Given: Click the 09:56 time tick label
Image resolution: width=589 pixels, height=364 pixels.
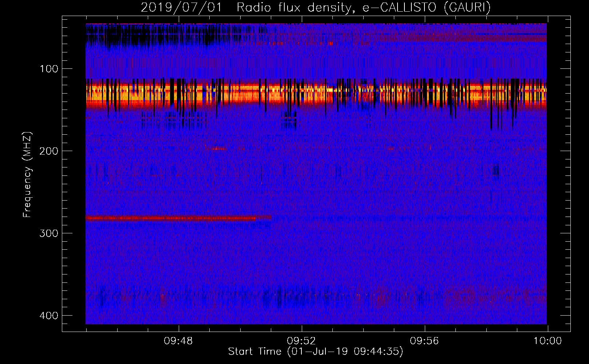Looking at the screenshot, I should pyautogui.click(x=424, y=341).
